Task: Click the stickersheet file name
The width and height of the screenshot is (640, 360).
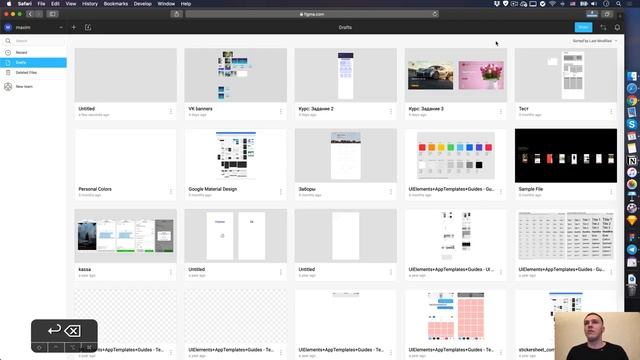Action: [537, 350]
